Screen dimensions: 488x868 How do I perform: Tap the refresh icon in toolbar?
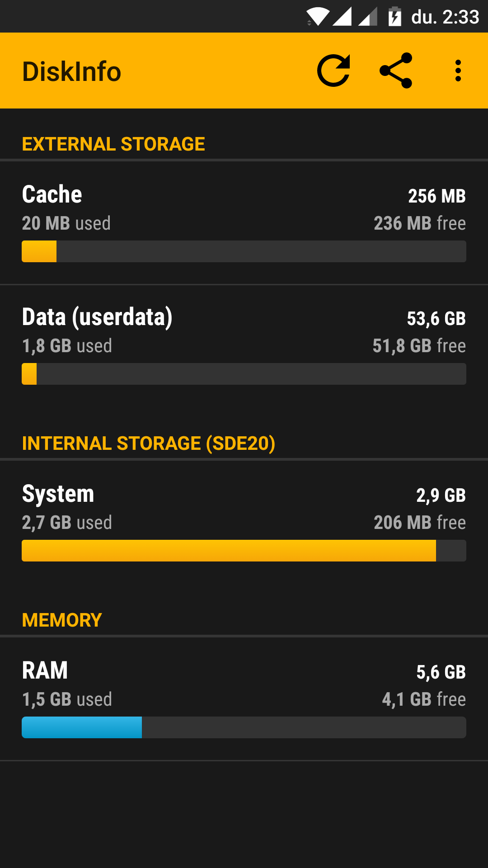(x=333, y=71)
